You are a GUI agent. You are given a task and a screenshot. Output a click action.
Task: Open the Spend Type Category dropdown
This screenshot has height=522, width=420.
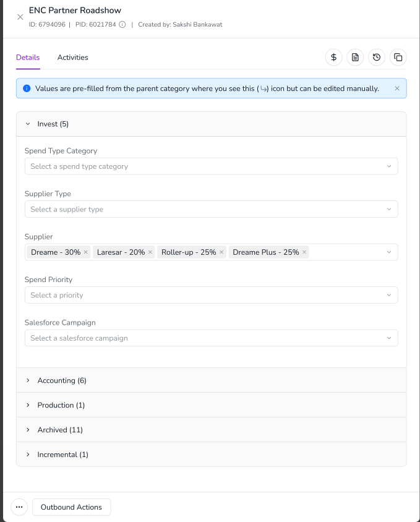(x=211, y=166)
